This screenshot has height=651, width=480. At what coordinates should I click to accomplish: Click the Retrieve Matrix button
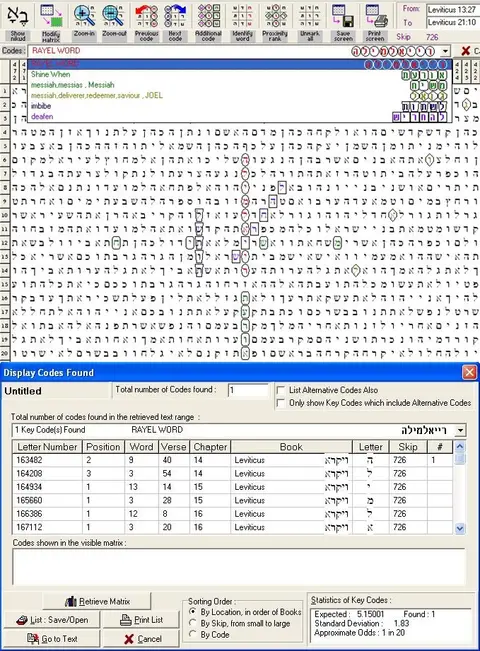click(97, 601)
